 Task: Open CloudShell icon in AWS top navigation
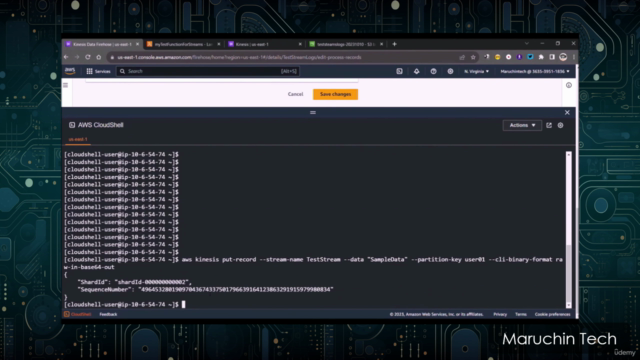[x=399, y=71]
